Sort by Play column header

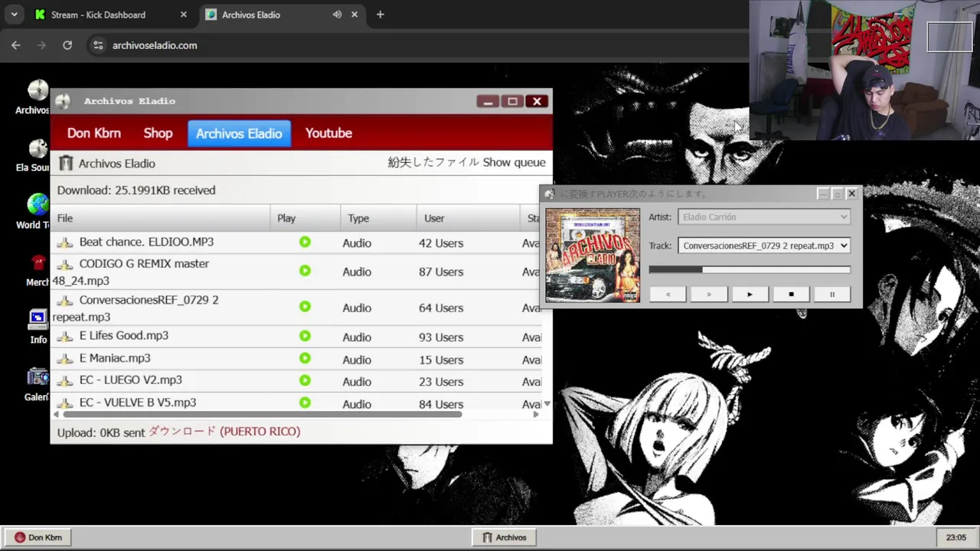tap(305, 218)
